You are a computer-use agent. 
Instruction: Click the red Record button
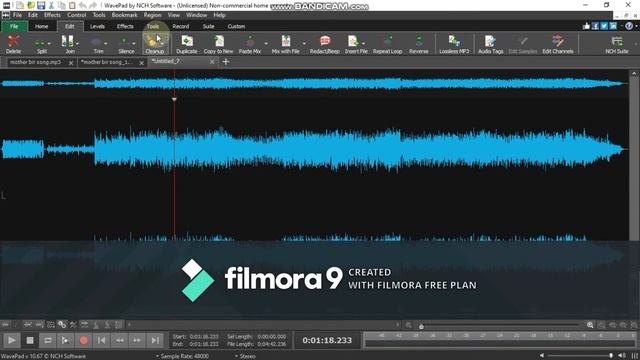pyautogui.click(x=84, y=340)
